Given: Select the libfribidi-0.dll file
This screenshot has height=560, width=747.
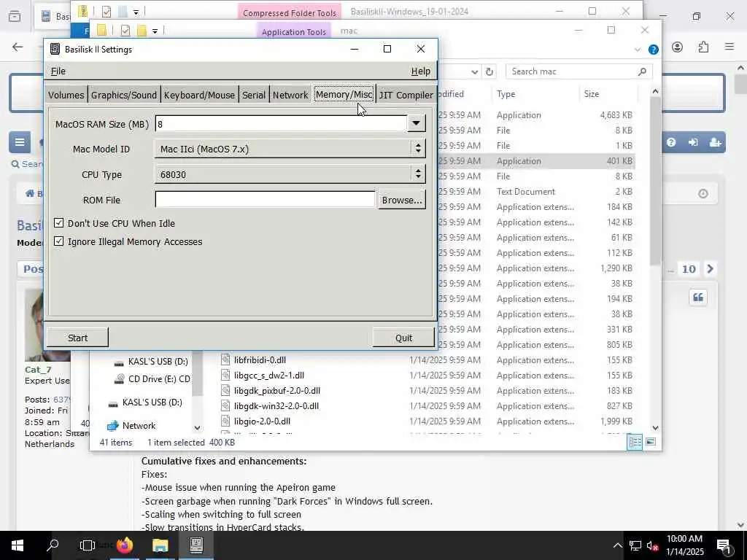Looking at the screenshot, I should click(260, 360).
